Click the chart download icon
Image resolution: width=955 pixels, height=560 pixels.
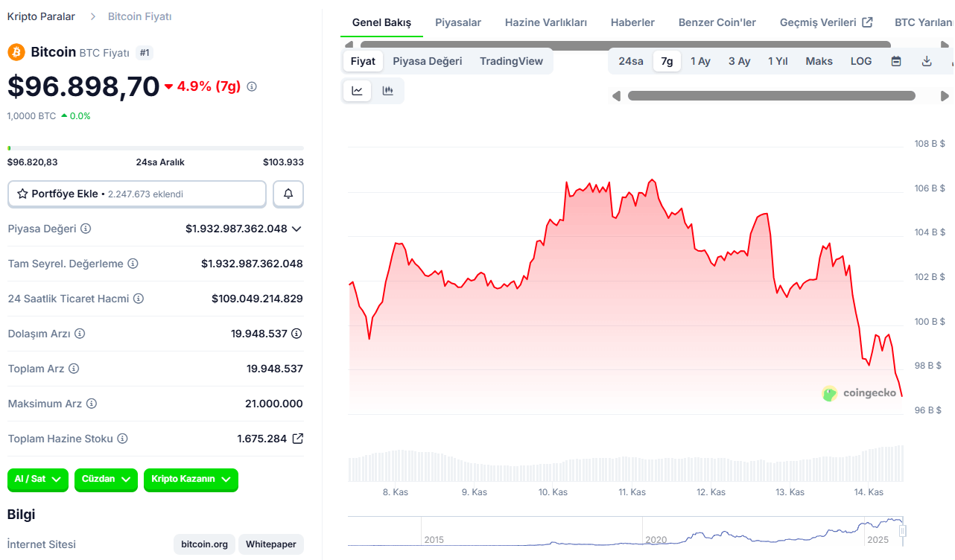pyautogui.click(x=926, y=61)
